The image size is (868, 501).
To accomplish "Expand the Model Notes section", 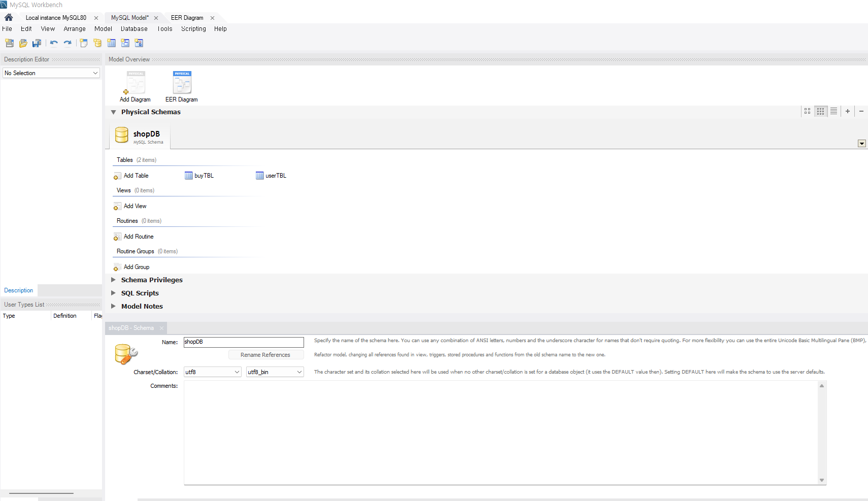I will (x=114, y=306).
